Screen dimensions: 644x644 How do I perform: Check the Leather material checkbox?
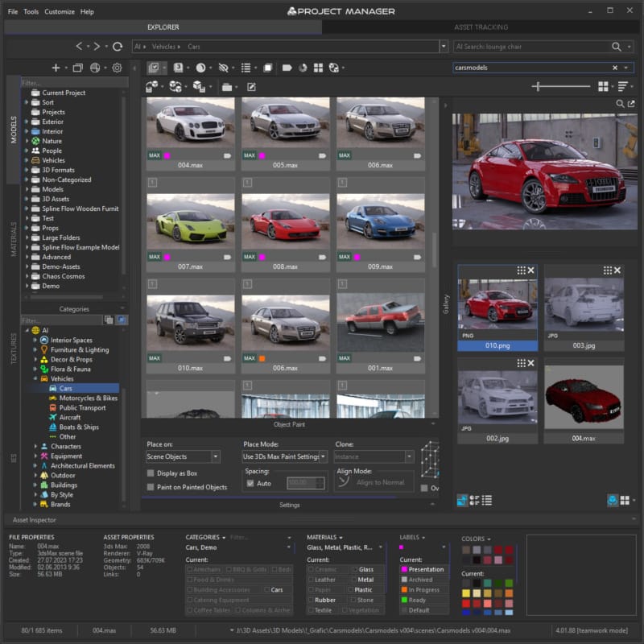(311, 580)
